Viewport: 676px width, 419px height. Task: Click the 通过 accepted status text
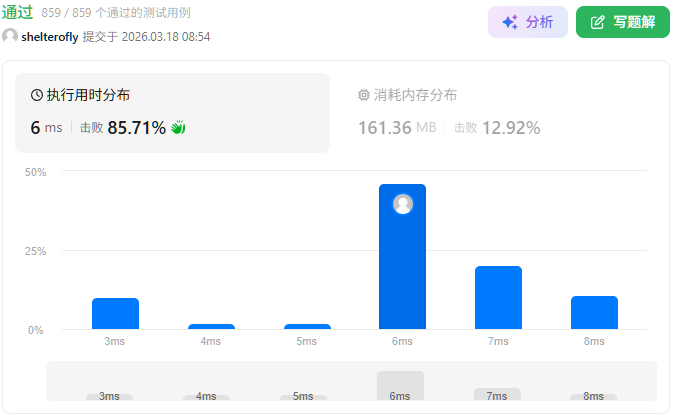click(18, 13)
